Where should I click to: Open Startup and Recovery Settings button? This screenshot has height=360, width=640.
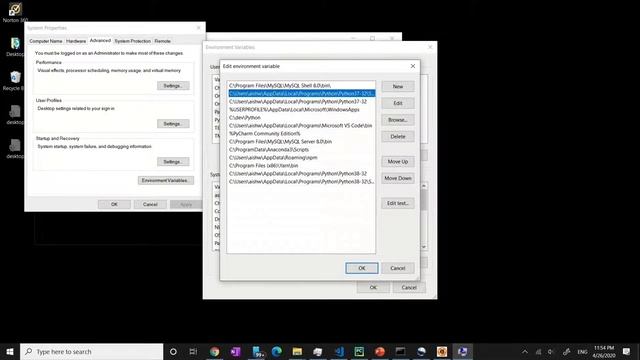tap(173, 162)
